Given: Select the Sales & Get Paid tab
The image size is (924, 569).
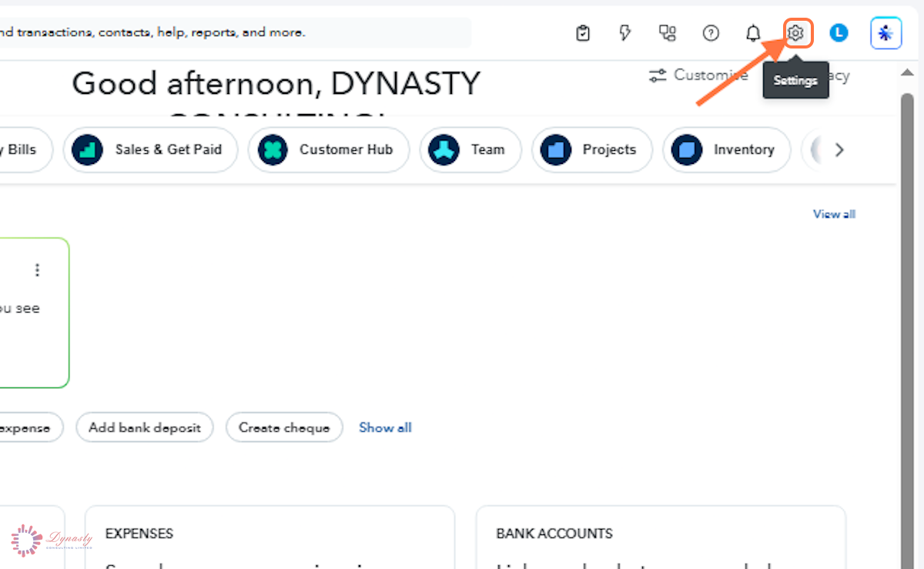Looking at the screenshot, I should [150, 149].
